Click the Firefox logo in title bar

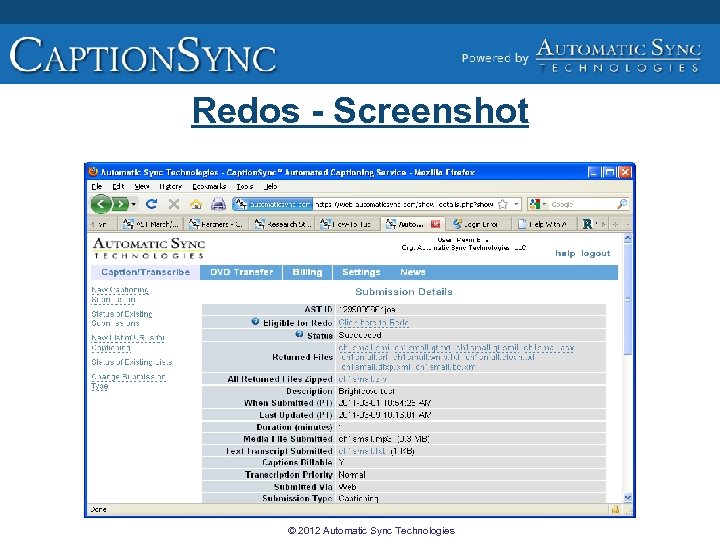pyautogui.click(x=93, y=172)
